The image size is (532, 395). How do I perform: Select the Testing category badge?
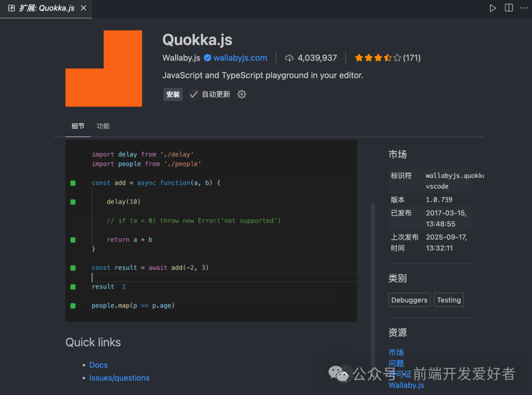coord(449,299)
